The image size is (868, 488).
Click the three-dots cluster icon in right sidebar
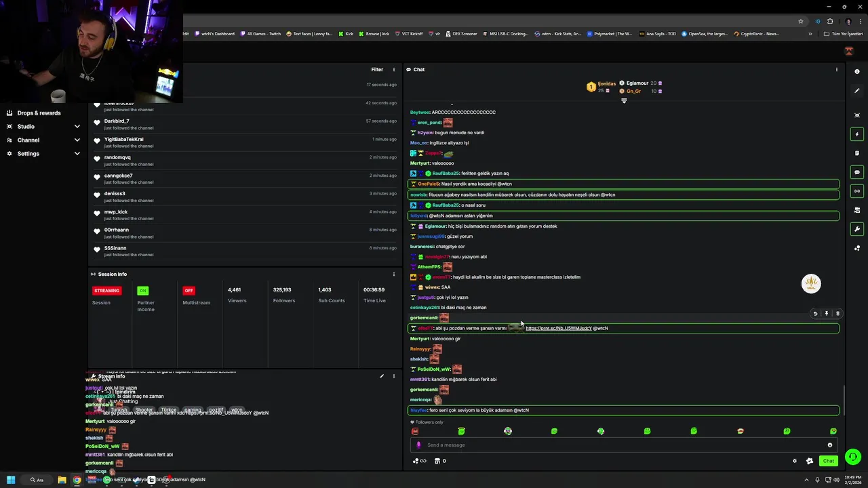pos(857,248)
